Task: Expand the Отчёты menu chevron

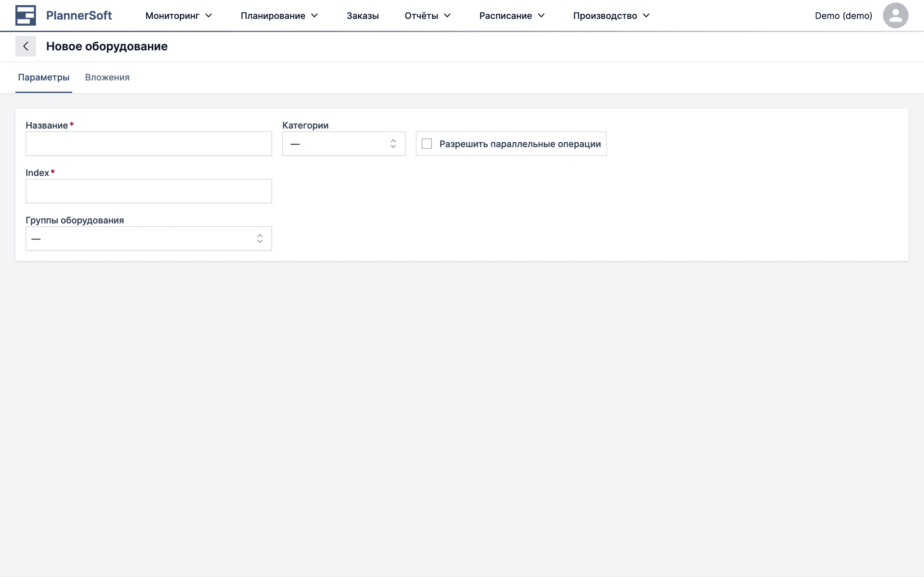Action: [x=448, y=16]
